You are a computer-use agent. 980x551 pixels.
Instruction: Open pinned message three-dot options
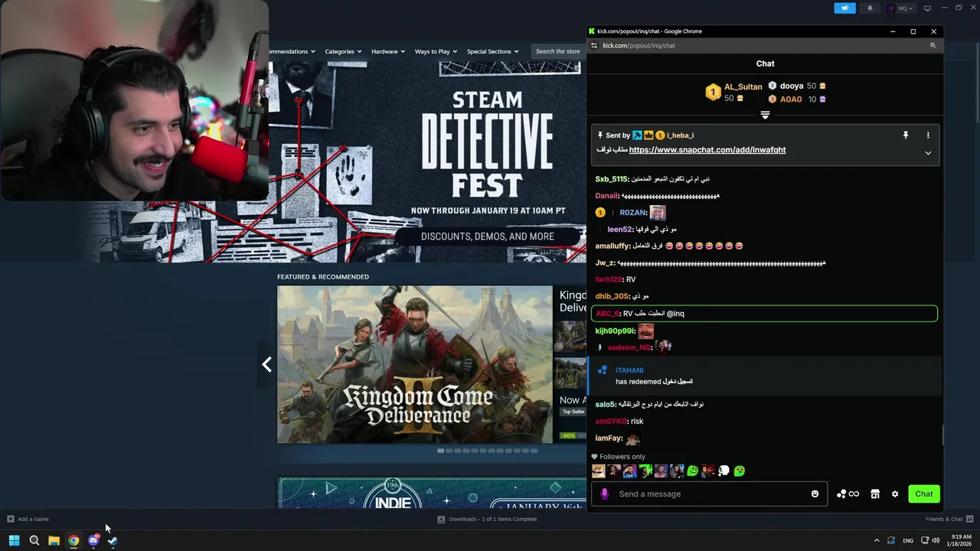928,135
